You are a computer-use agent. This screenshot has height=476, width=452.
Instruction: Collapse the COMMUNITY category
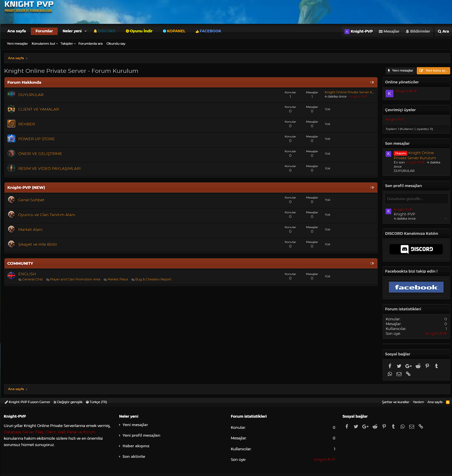(372, 263)
